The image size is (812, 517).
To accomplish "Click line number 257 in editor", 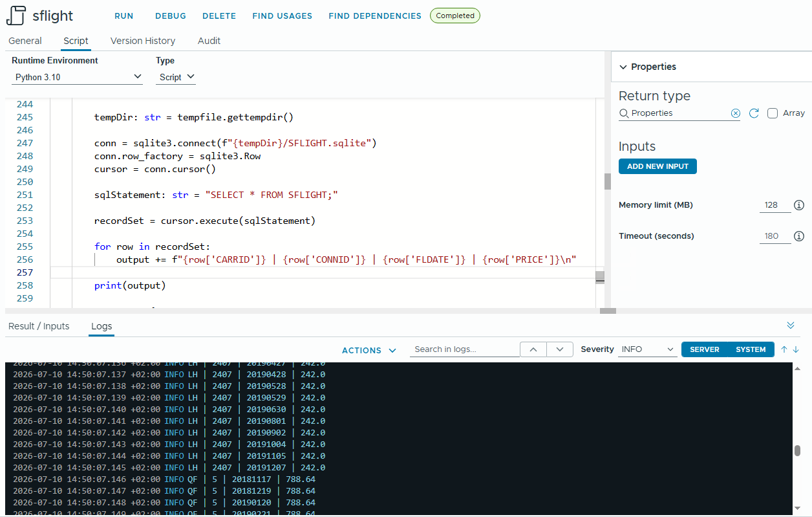I will tap(25, 272).
